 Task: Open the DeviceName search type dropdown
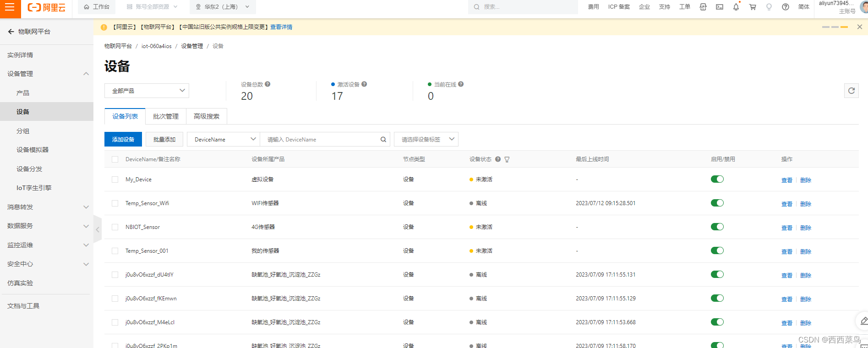[224, 139]
